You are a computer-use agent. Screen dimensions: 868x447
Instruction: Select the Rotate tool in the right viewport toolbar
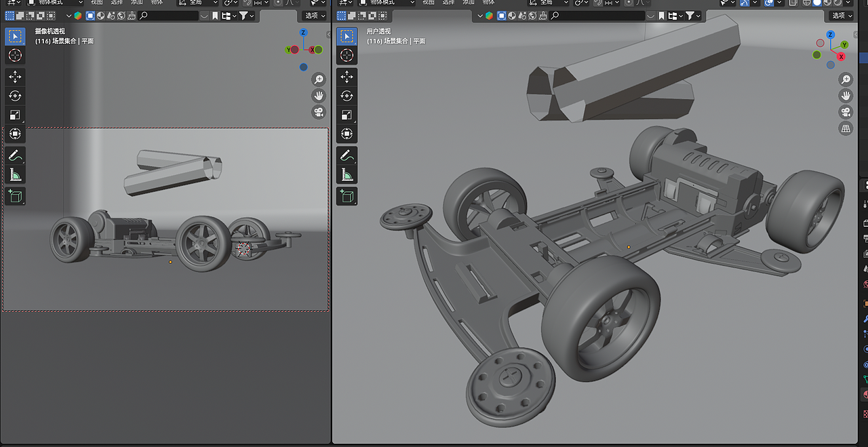pyautogui.click(x=347, y=96)
